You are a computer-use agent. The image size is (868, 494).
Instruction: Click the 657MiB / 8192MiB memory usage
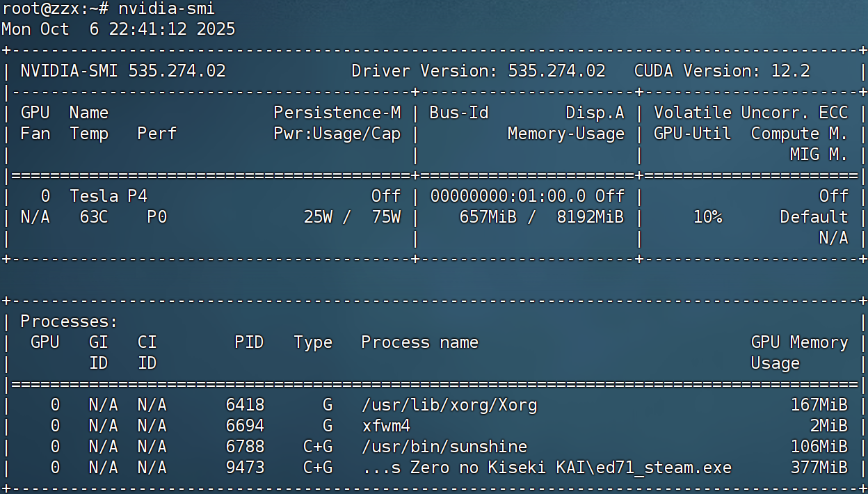pyautogui.click(x=541, y=217)
